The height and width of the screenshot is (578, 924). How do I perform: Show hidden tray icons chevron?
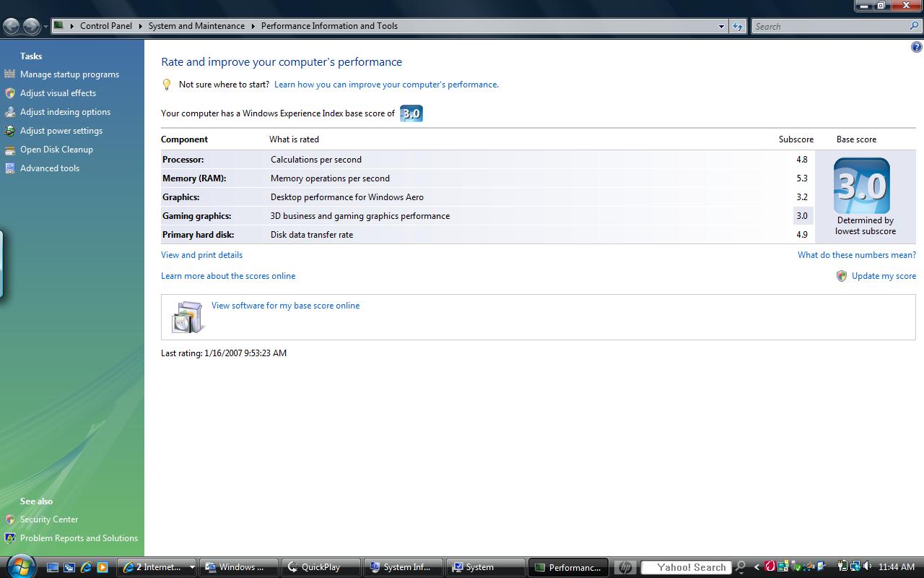(x=757, y=567)
